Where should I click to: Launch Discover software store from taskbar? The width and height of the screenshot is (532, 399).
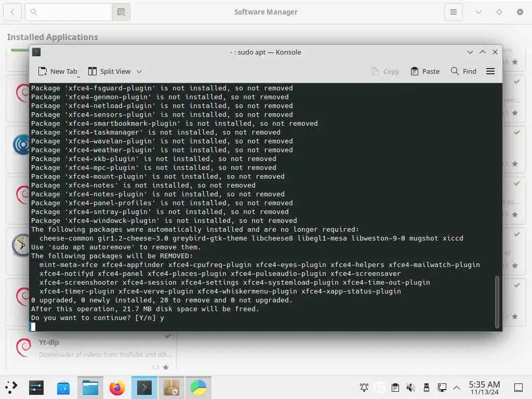click(63, 388)
